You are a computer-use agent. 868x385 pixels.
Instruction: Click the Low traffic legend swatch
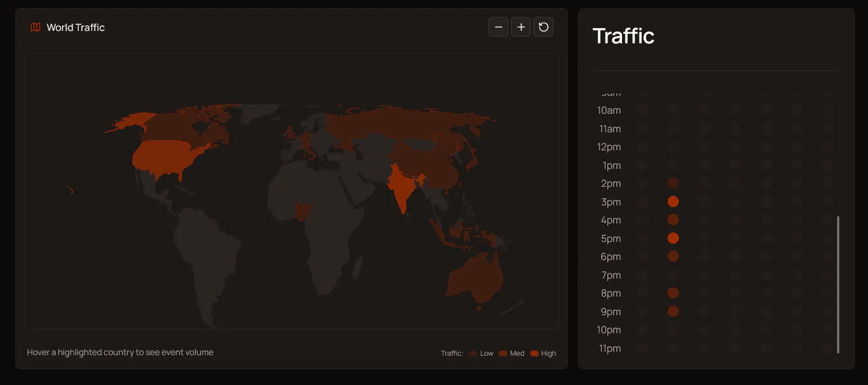click(x=473, y=353)
